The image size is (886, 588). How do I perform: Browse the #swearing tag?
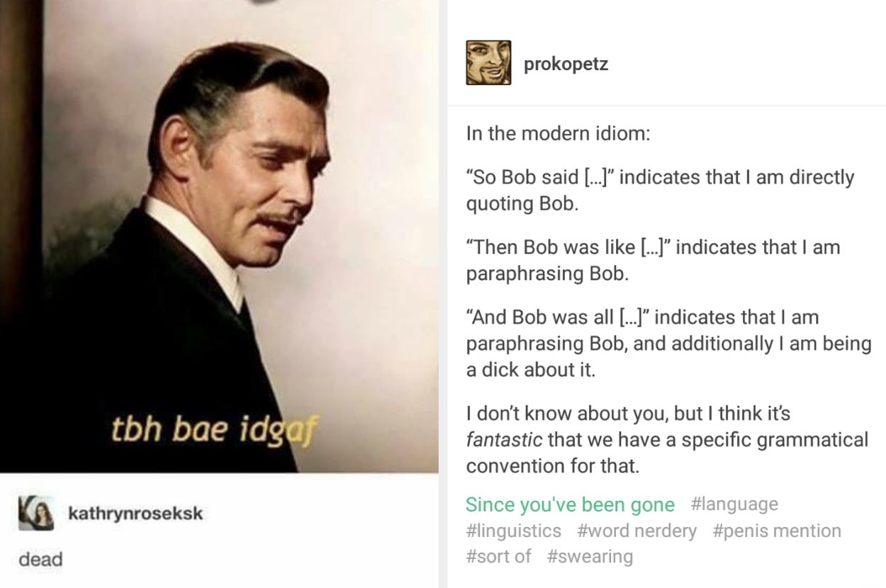coord(590,556)
